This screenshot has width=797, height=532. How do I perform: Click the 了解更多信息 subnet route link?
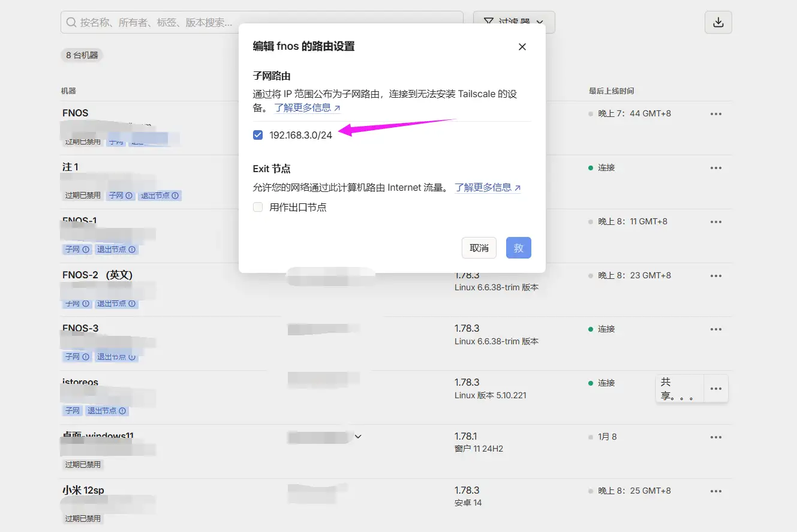(x=303, y=108)
